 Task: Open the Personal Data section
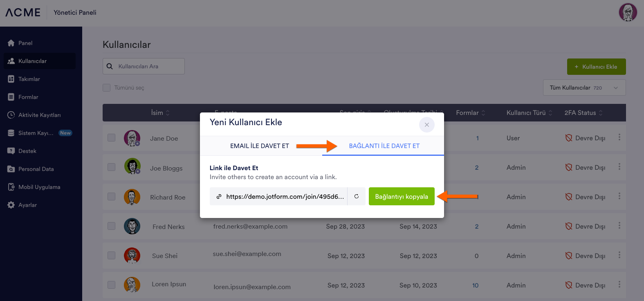pyautogui.click(x=36, y=169)
